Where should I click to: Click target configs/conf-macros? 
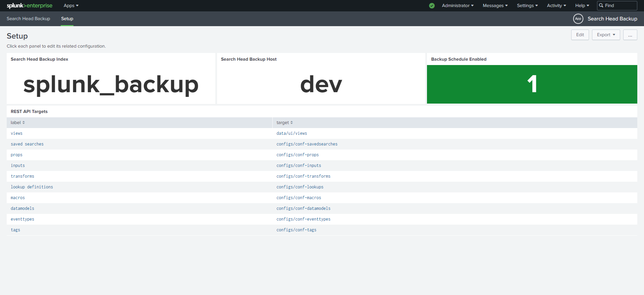(x=299, y=198)
